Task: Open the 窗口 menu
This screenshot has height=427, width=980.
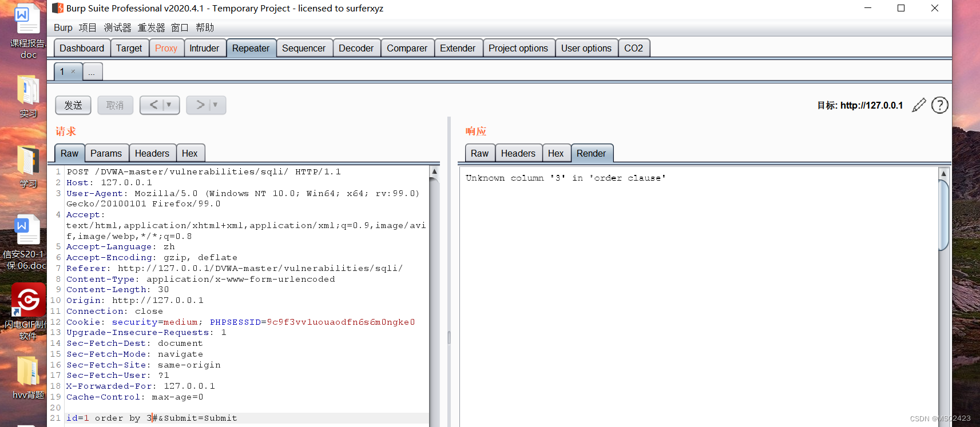Action: pos(180,27)
